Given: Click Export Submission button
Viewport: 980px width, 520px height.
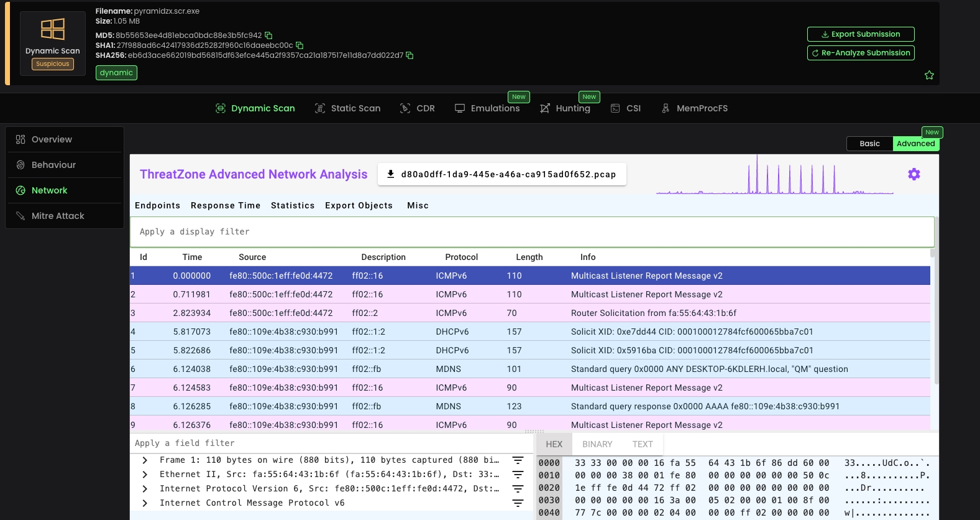Looking at the screenshot, I should pyautogui.click(x=860, y=34).
